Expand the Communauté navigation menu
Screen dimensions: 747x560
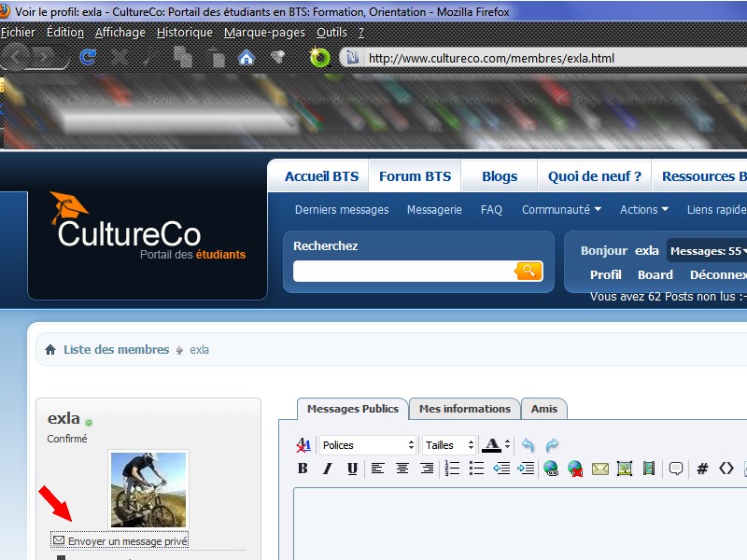pos(561,210)
